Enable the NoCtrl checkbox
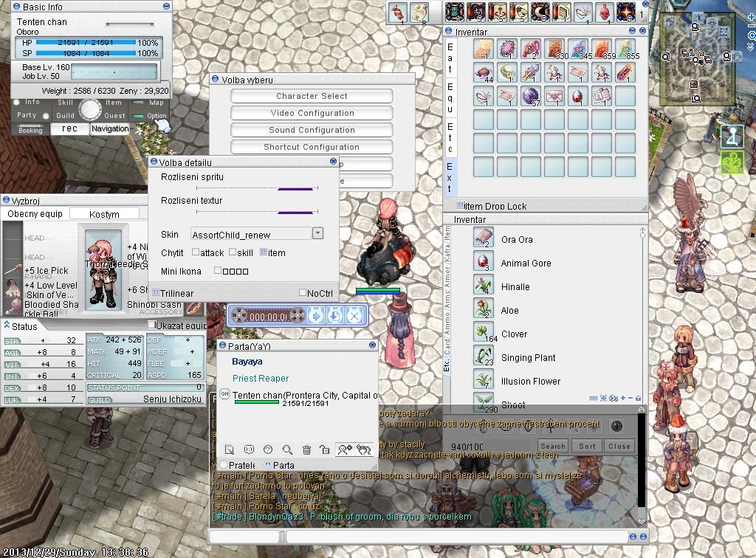756x558 pixels. (x=303, y=292)
